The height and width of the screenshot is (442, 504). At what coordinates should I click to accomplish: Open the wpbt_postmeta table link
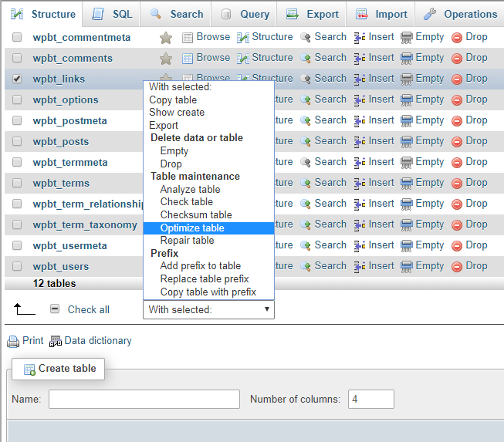[x=70, y=120]
